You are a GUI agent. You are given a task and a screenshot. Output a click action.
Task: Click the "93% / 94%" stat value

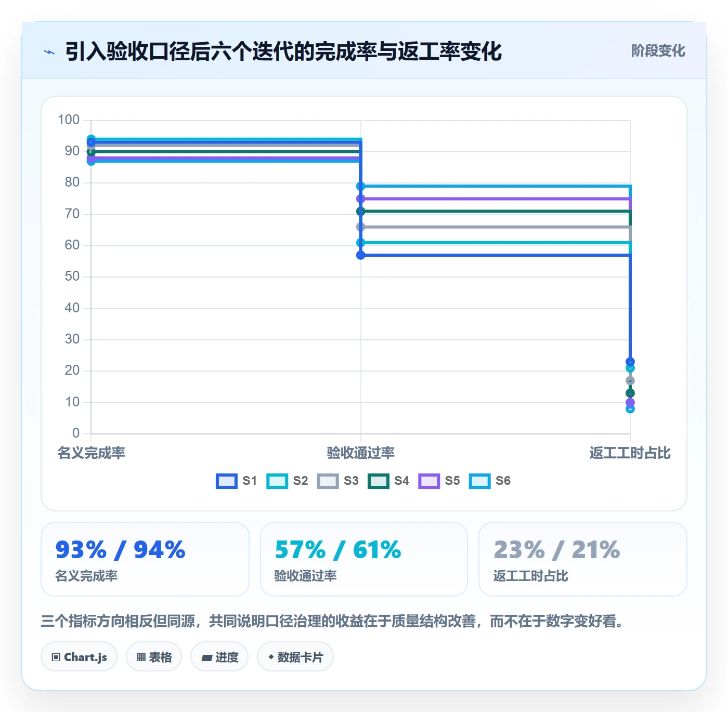(121, 550)
